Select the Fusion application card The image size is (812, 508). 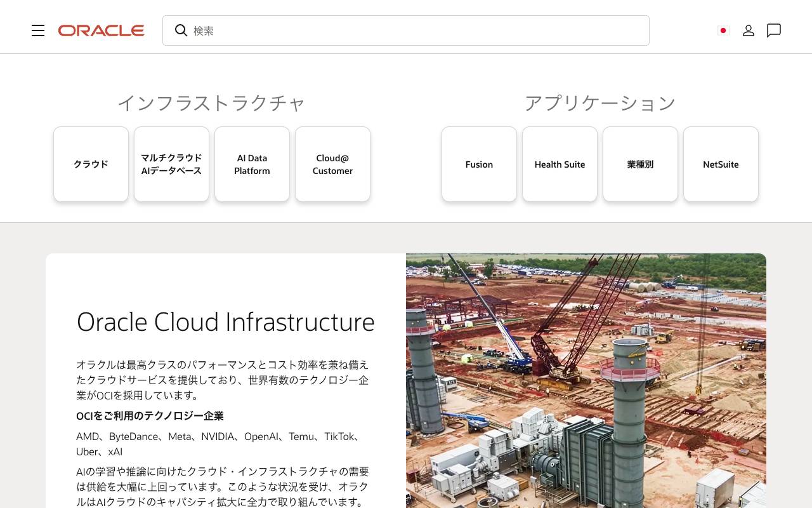tap(479, 164)
